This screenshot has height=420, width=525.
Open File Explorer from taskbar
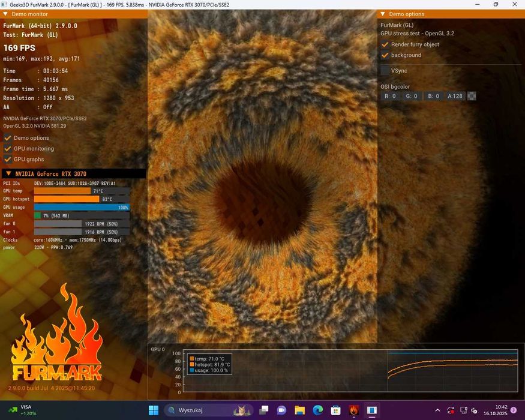coord(299,410)
